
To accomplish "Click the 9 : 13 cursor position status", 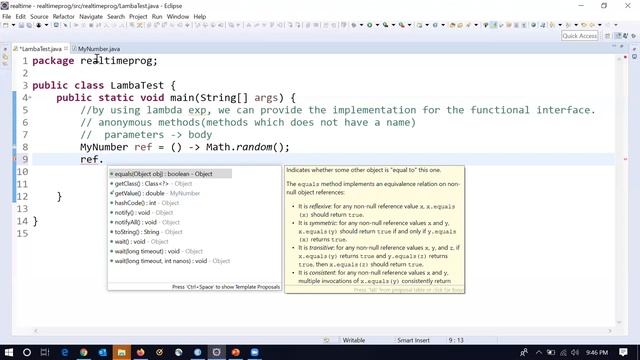I will click(456, 340).
